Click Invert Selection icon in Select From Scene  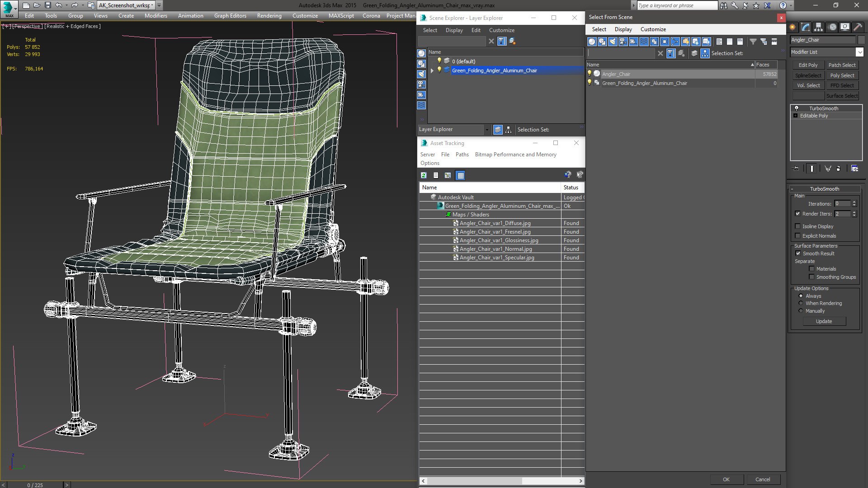point(740,42)
